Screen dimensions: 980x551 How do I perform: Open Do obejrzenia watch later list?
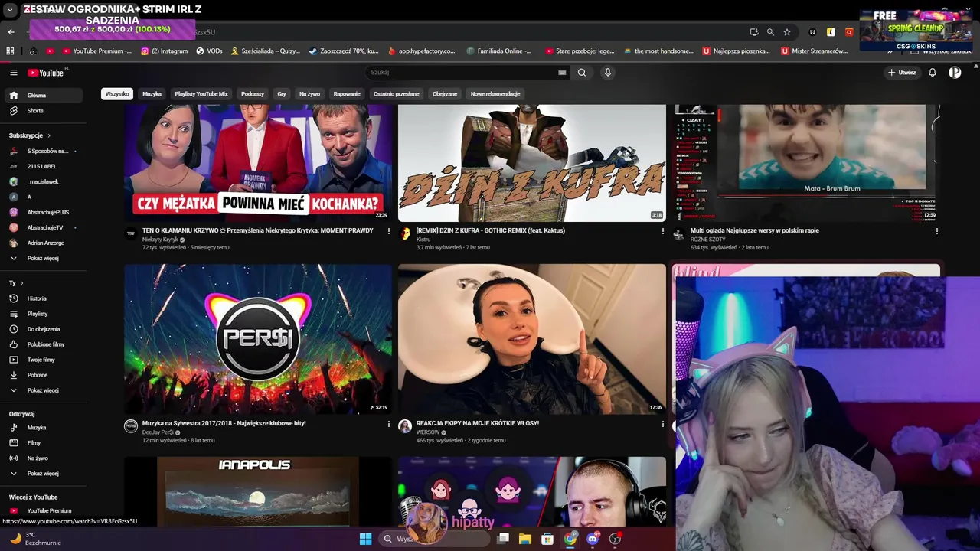point(42,329)
